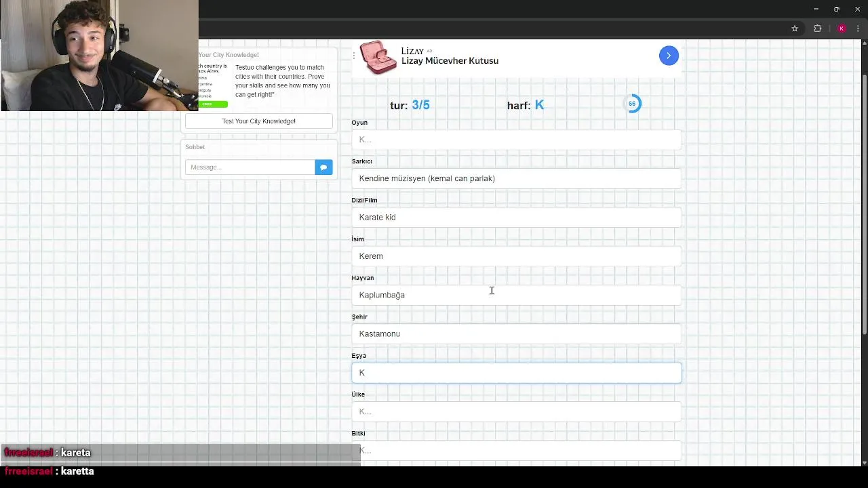Focus the Eşya input field

(x=516, y=373)
